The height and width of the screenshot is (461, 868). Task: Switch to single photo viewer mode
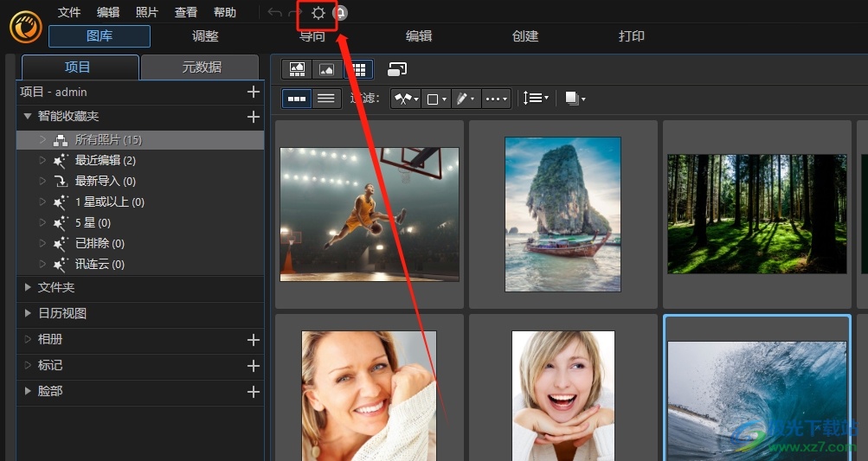pyautogui.click(x=326, y=69)
